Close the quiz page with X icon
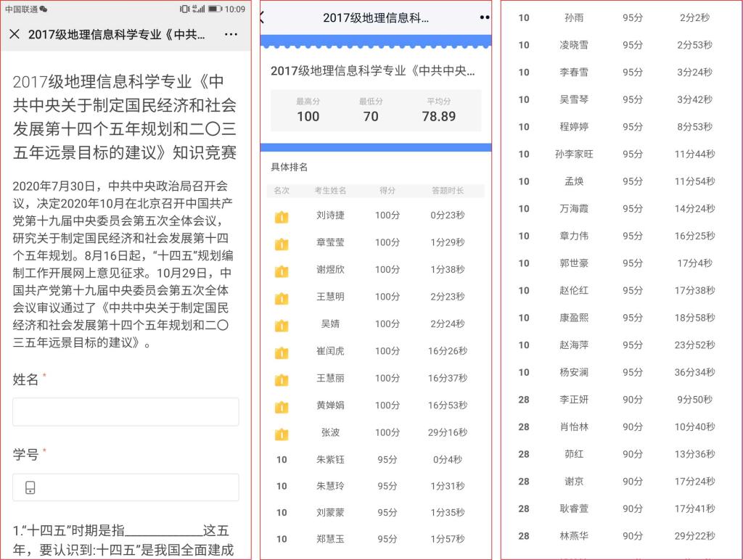 [x=15, y=34]
